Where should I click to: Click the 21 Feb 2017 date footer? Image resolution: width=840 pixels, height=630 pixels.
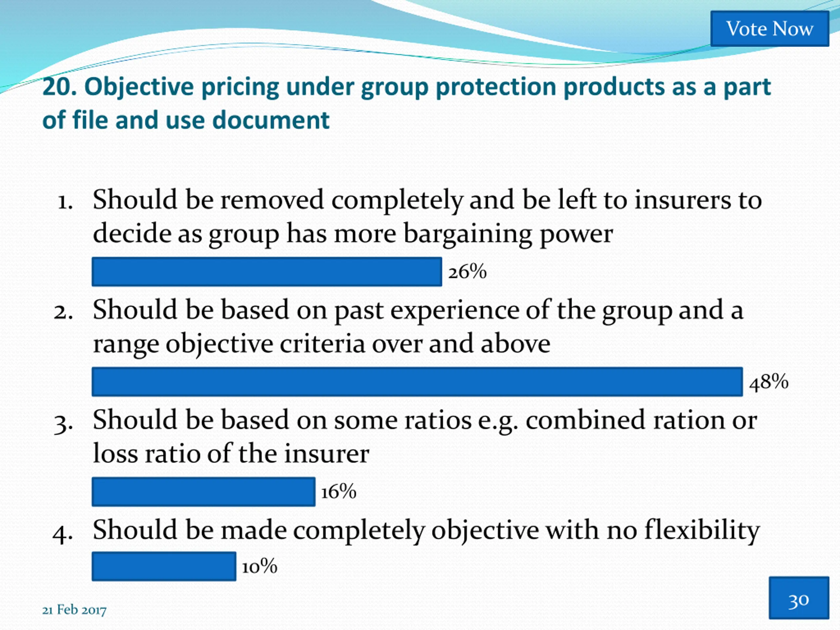click(x=74, y=610)
